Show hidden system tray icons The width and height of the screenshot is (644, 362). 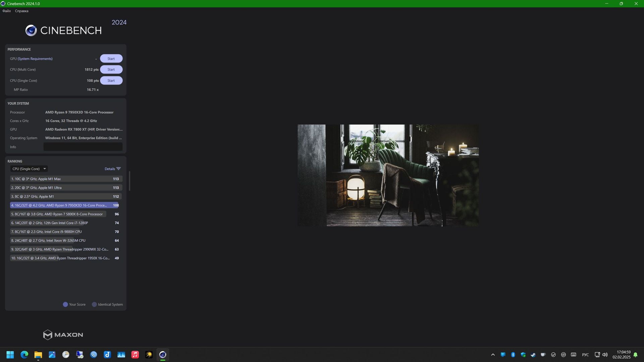click(493, 355)
